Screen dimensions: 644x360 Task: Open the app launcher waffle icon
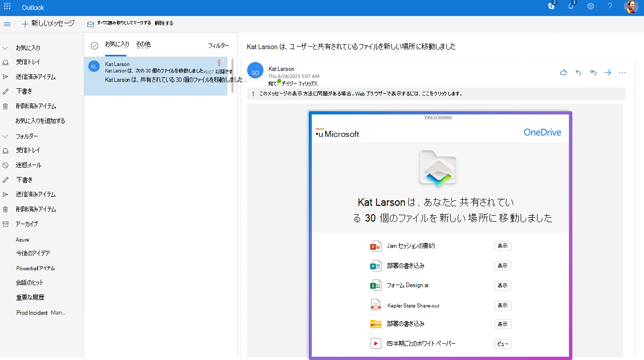click(x=7, y=7)
